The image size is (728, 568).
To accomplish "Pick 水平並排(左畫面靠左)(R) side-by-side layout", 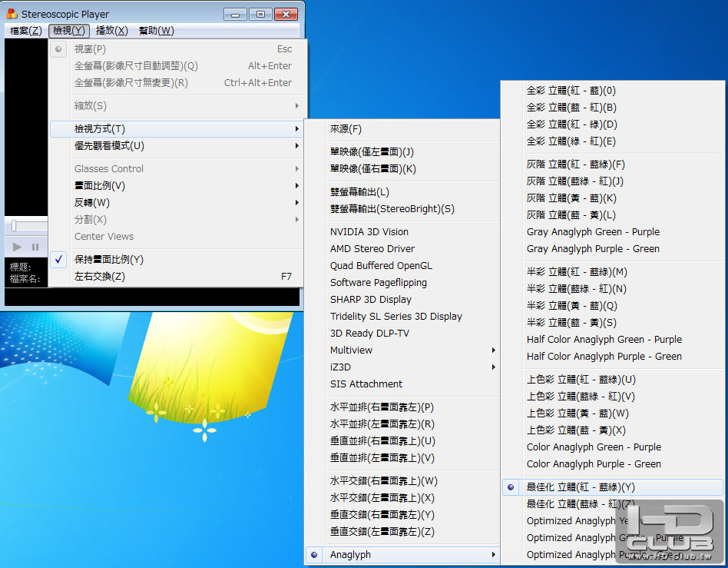I will [x=402, y=424].
